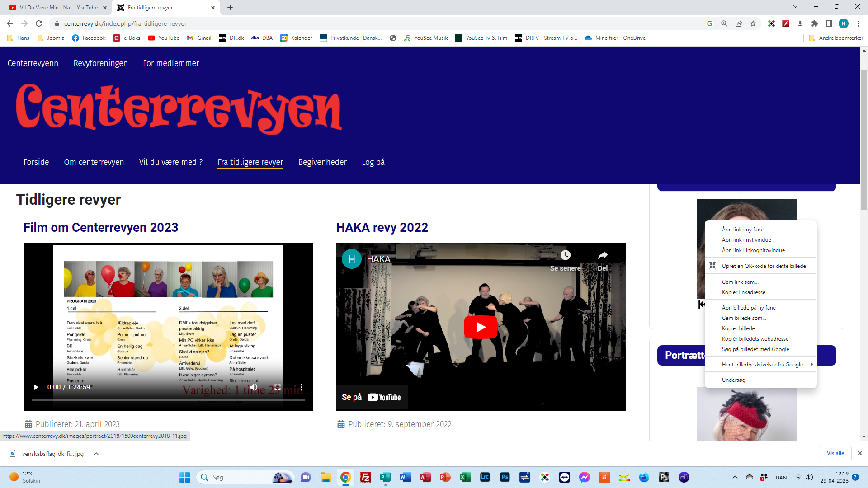The width and height of the screenshot is (868, 488).
Task: Click the share page icon in address bar
Action: [739, 23]
